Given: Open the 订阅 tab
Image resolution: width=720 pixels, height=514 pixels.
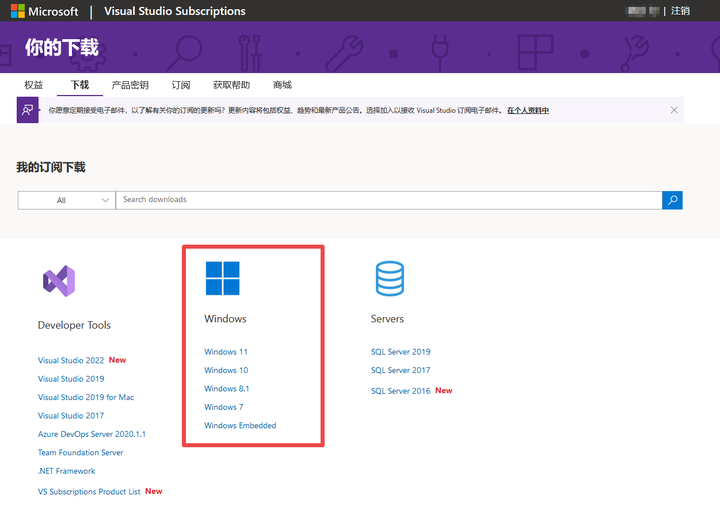Looking at the screenshot, I should tap(181, 85).
